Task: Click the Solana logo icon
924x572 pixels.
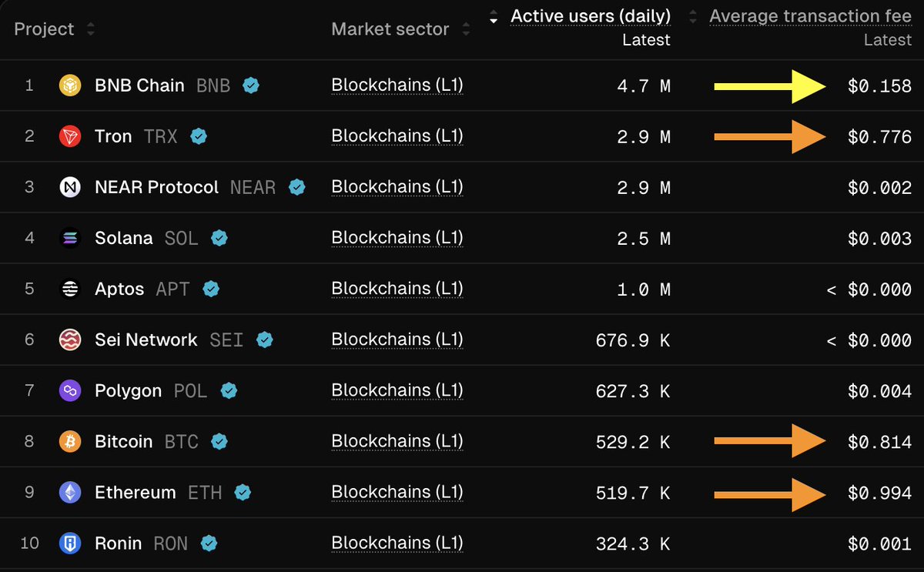Action: coord(70,238)
